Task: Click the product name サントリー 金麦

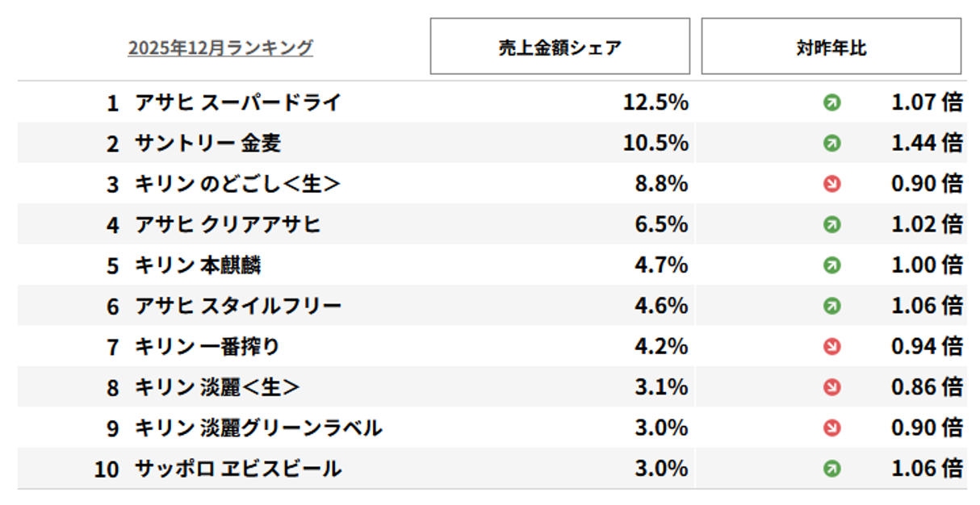Action: coord(207,144)
